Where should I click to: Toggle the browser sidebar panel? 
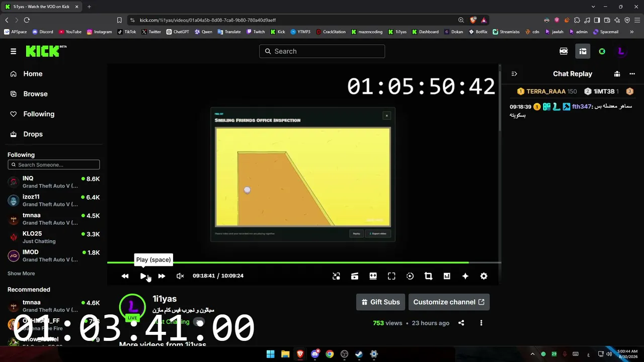coord(597,20)
